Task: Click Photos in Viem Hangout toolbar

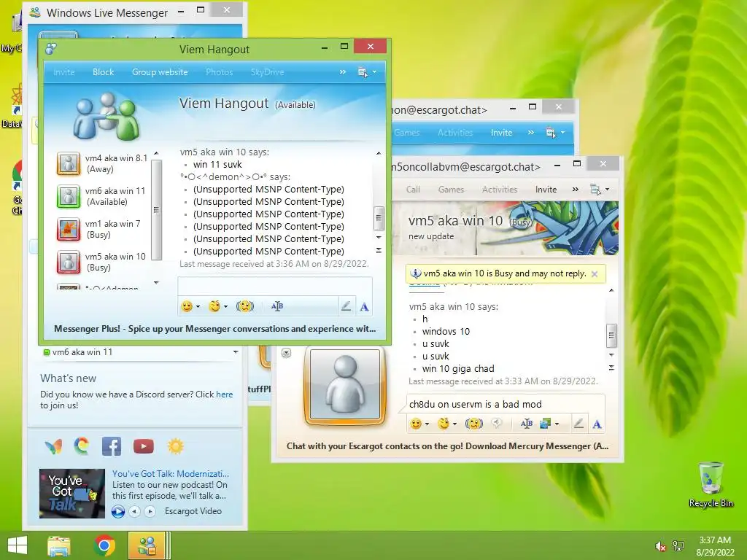Action: tap(219, 72)
